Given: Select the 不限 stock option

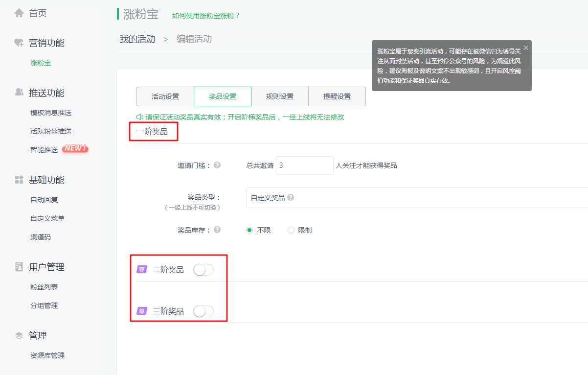Looking at the screenshot, I should pyautogui.click(x=250, y=230).
